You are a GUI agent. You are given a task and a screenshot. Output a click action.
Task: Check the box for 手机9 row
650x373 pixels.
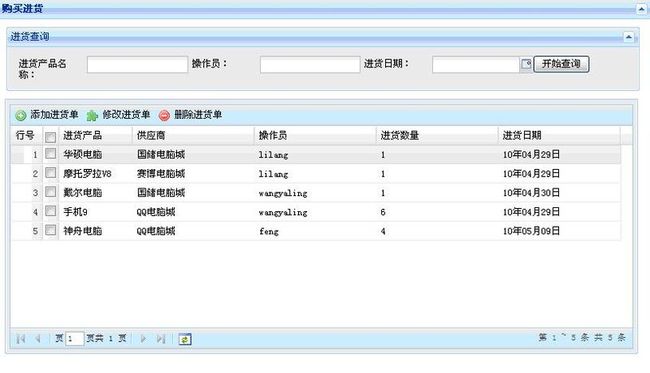tap(50, 211)
